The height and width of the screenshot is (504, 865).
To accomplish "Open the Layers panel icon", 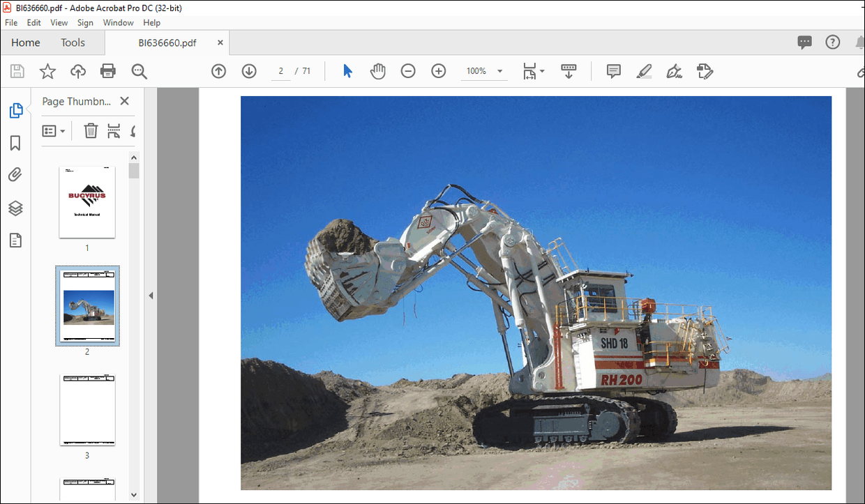I will coord(15,208).
